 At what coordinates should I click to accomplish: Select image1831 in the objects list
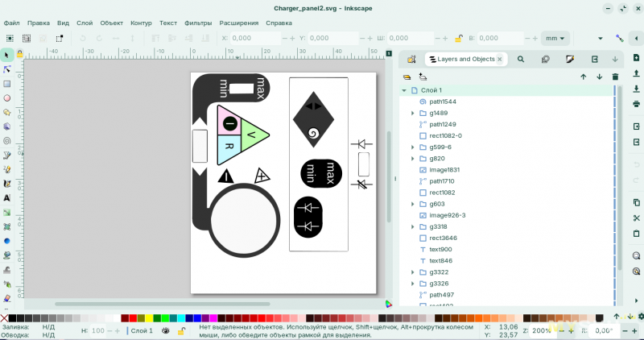444,170
